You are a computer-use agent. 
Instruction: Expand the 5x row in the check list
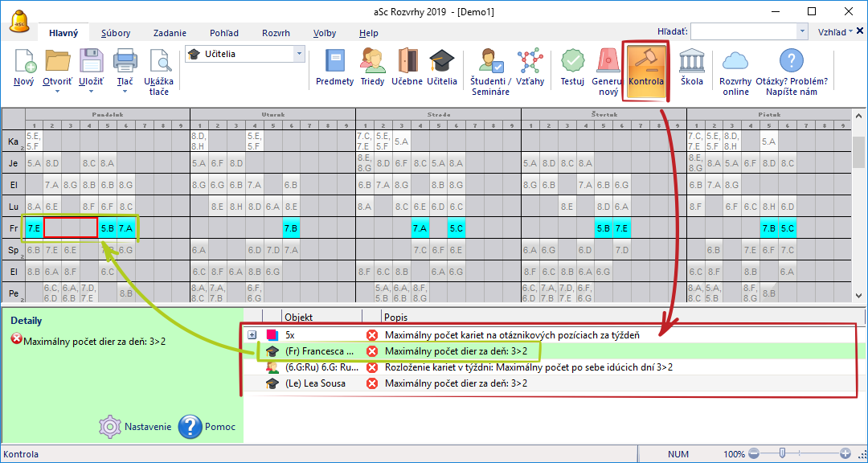coord(252,334)
